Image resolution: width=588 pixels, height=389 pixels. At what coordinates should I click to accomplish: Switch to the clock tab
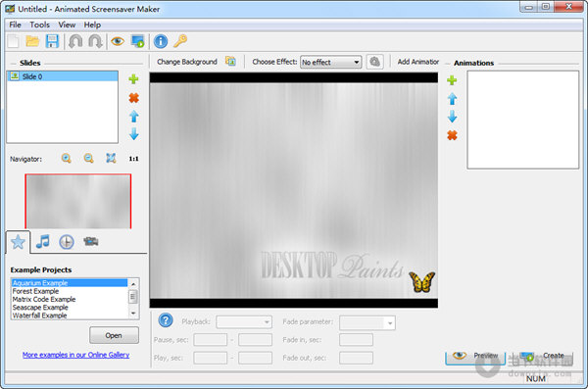(67, 242)
